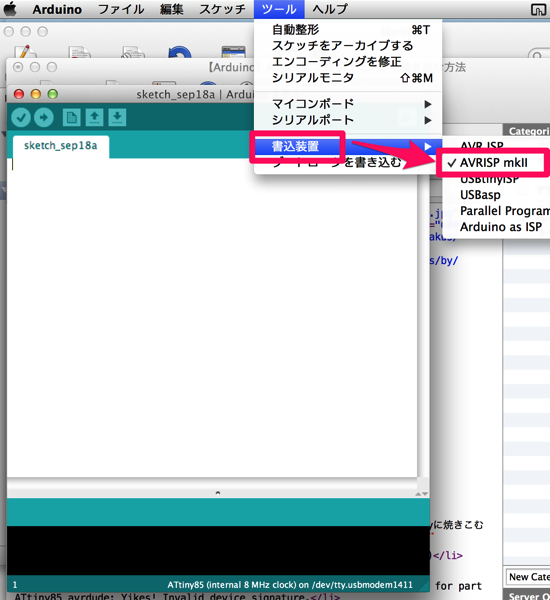This screenshot has height=600, width=550.
Task: Select the 書込装置 menu item
Action: pos(348,146)
